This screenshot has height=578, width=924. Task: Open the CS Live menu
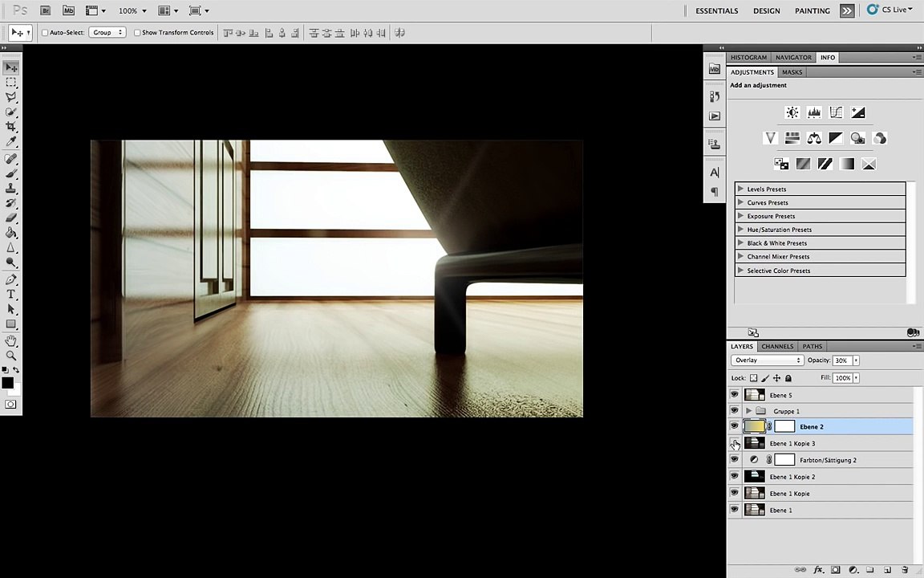(x=890, y=10)
